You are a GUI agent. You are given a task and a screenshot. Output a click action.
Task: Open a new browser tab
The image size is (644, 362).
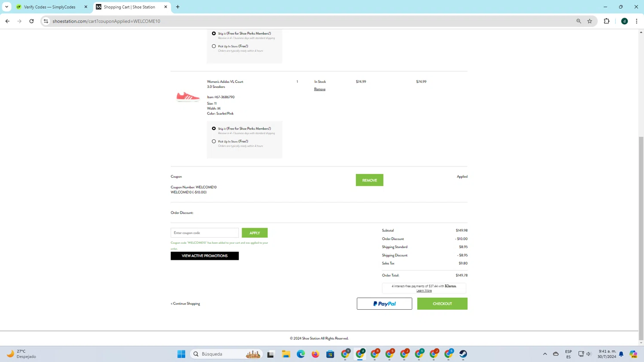point(178,7)
